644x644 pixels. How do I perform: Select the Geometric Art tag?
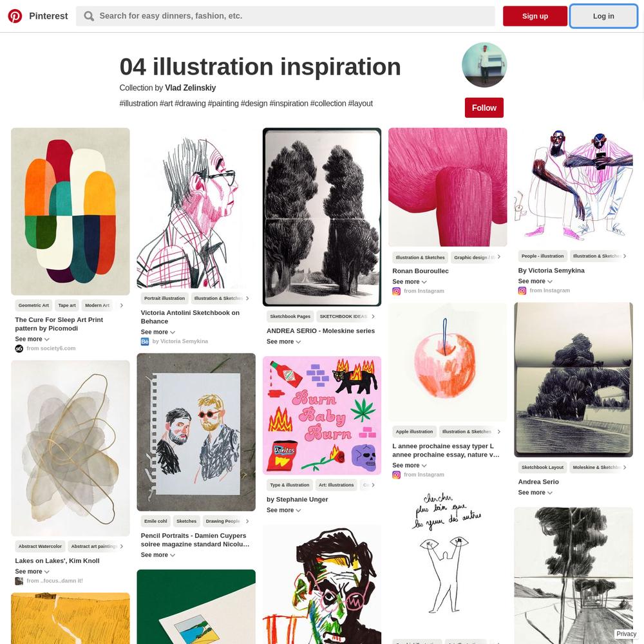coord(33,305)
